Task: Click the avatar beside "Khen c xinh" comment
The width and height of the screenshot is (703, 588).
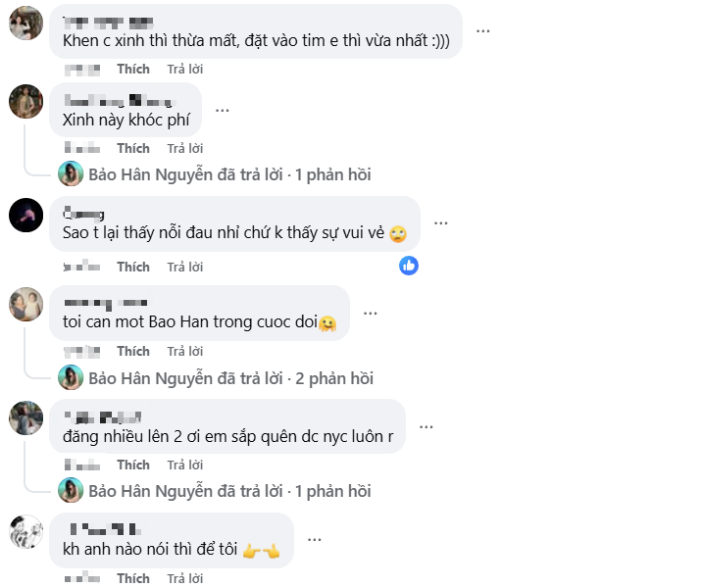Action: coord(25,23)
